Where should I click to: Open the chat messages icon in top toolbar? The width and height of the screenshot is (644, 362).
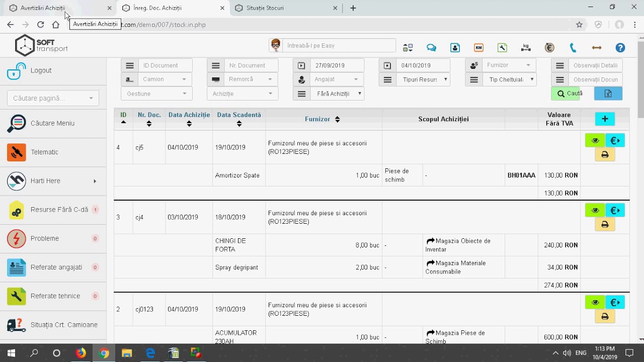[x=431, y=48]
